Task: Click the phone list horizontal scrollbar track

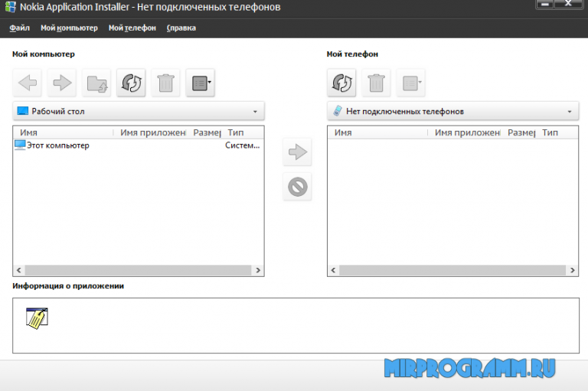Action: tap(452, 270)
